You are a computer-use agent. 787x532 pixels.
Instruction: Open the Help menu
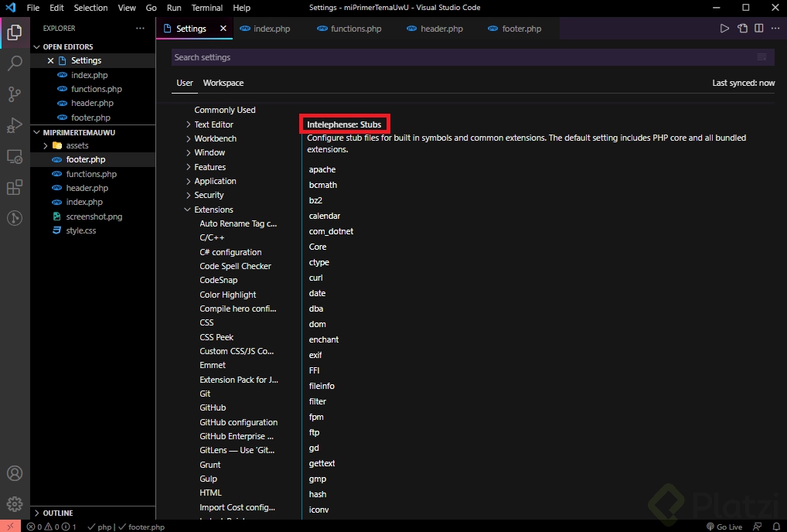click(x=241, y=8)
